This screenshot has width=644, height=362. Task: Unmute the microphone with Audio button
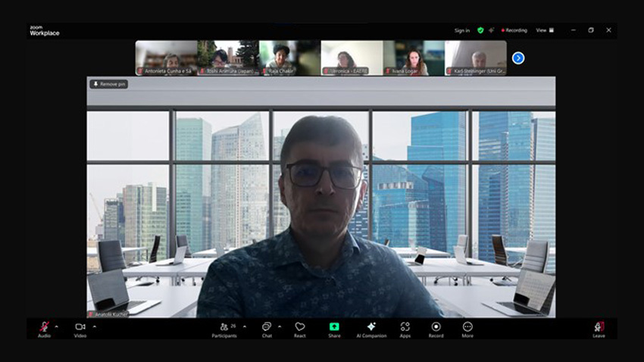[x=44, y=327]
